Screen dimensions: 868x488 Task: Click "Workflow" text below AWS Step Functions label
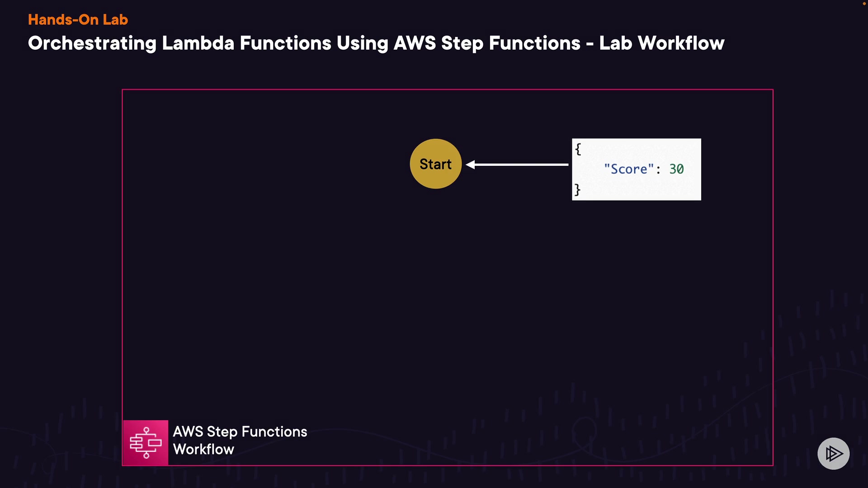(203, 449)
